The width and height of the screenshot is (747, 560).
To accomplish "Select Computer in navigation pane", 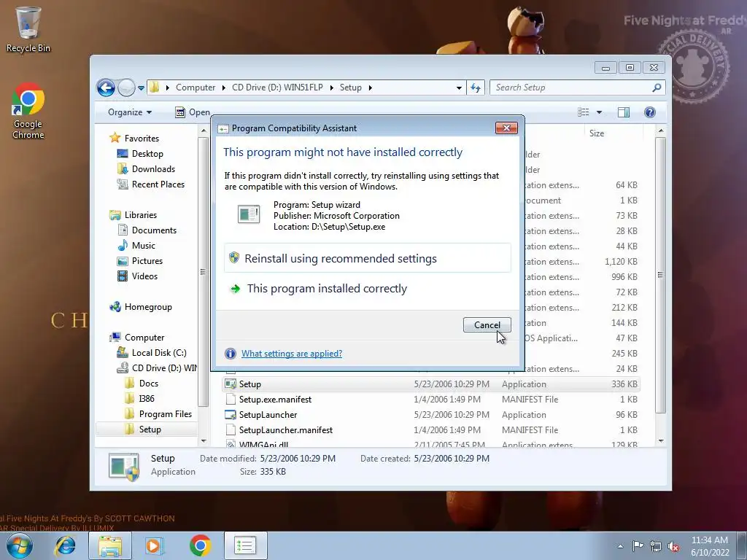I will [x=144, y=338].
